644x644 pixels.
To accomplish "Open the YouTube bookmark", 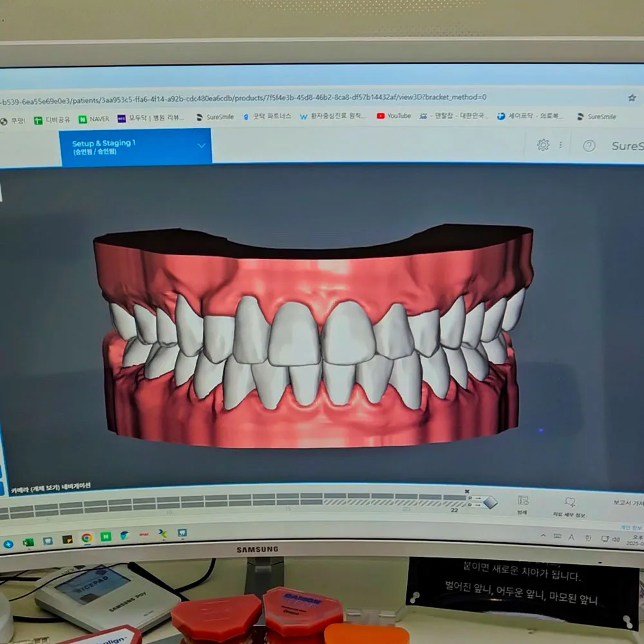I will click(x=394, y=116).
